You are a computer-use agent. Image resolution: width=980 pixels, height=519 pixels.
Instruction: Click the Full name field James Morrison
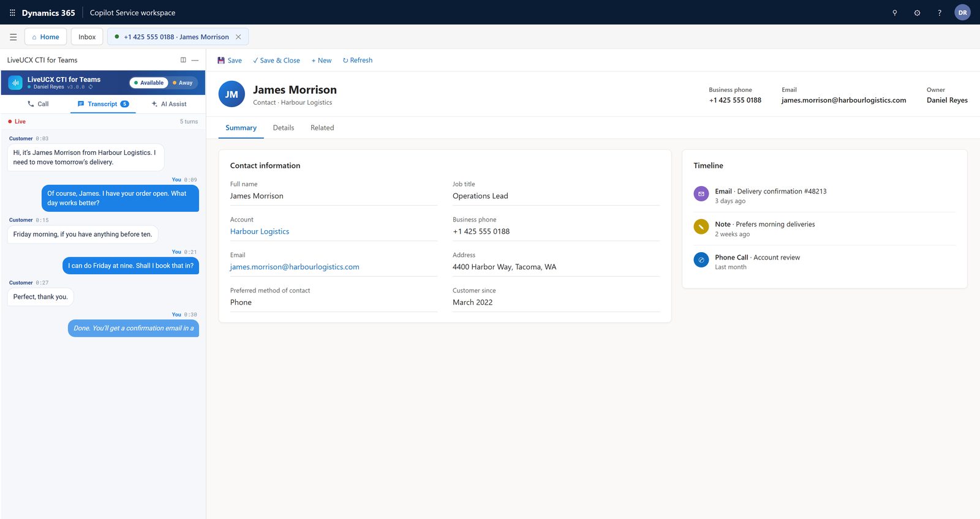[x=334, y=196]
